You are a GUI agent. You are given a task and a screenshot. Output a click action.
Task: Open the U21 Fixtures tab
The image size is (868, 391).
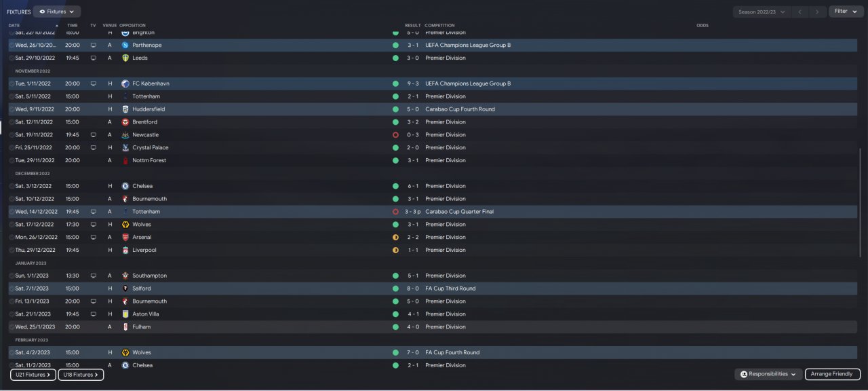point(33,375)
